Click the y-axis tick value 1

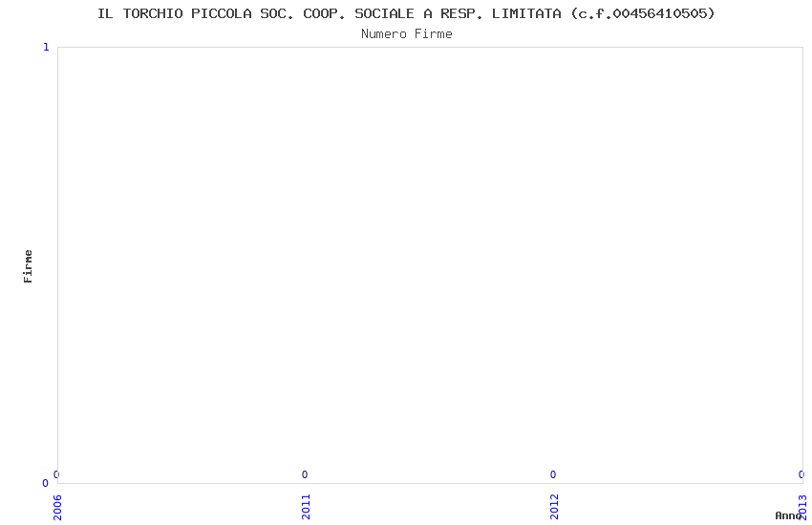tap(46, 48)
